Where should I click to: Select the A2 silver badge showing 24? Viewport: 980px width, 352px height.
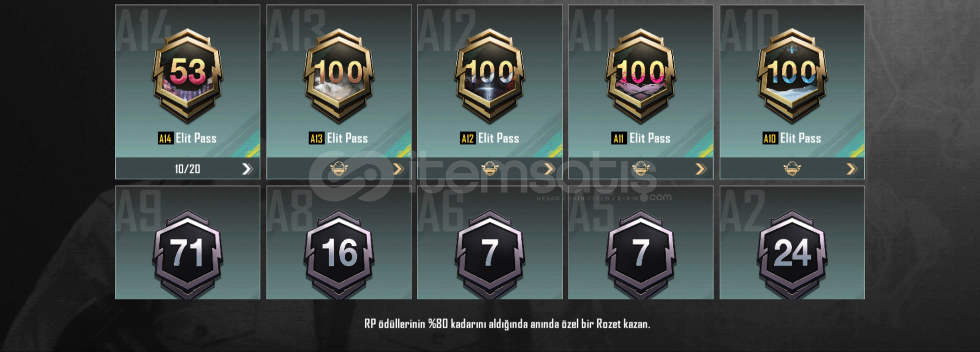click(x=792, y=254)
